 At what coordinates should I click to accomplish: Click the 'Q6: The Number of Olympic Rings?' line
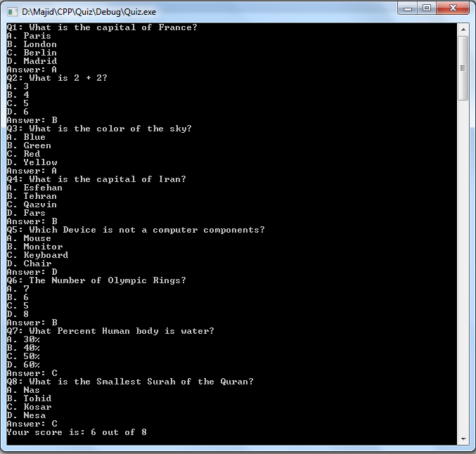pyautogui.click(x=96, y=280)
